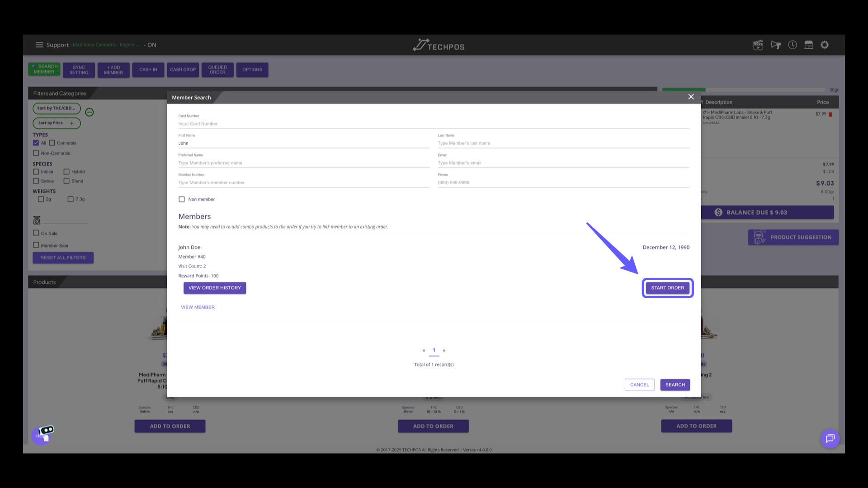868x488 pixels.
Task: Open the clock history icon
Action: click(793, 45)
